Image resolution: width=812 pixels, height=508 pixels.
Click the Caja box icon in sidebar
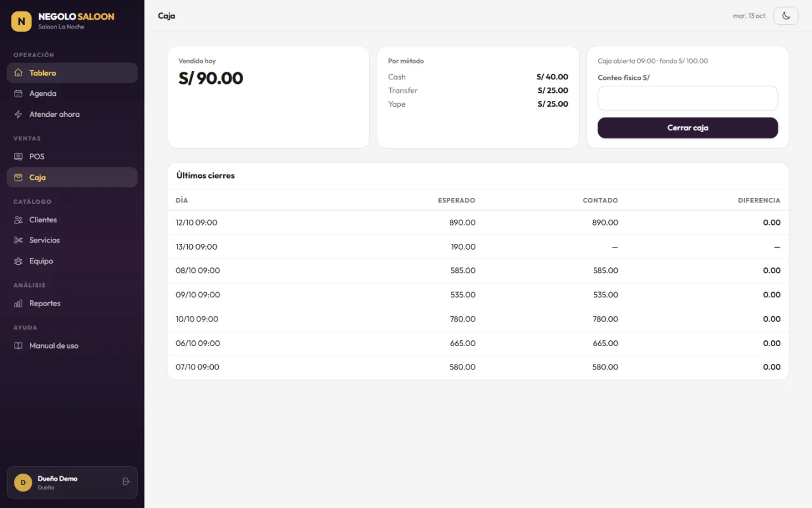tap(18, 177)
